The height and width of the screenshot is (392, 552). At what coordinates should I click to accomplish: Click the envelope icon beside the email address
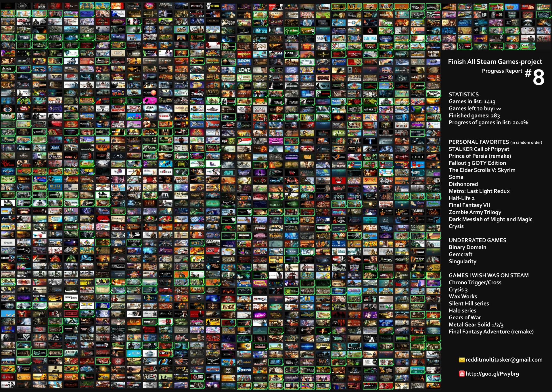pyautogui.click(x=462, y=360)
